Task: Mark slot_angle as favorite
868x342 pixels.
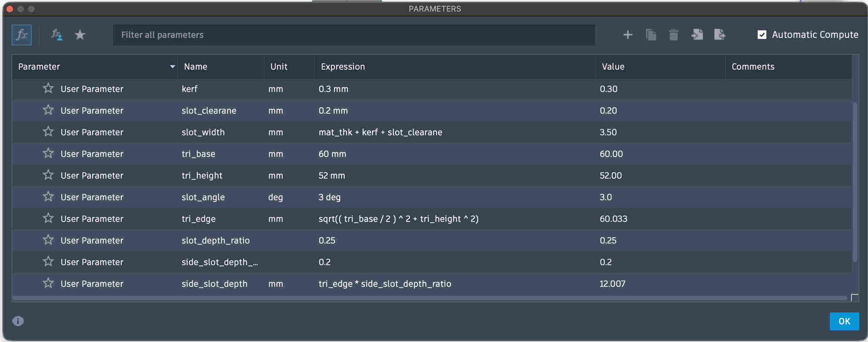Action: pos(48,197)
